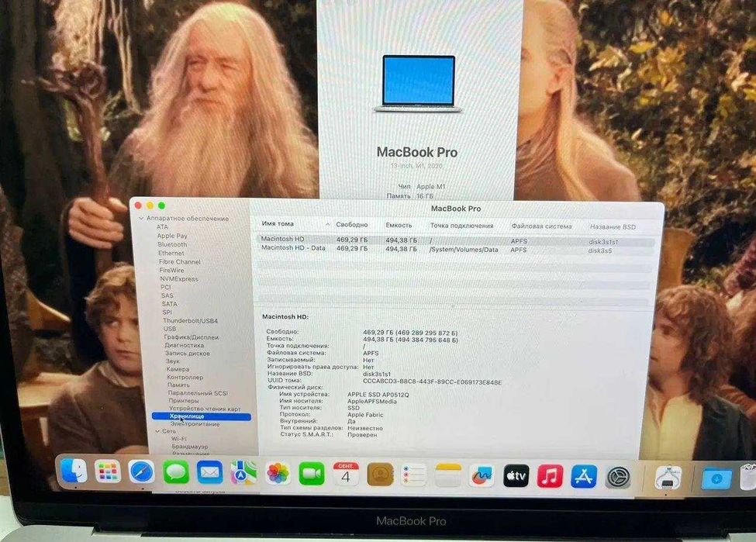Image resolution: width=756 pixels, height=542 pixels.
Task: Select Память in the sidebar
Action: pyautogui.click(x=178, y=385)
